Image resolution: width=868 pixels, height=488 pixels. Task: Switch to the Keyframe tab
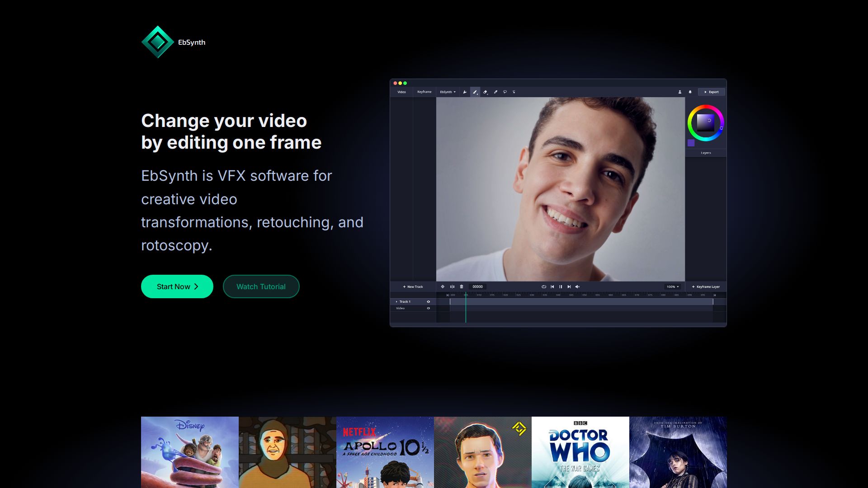coord(424,92)
